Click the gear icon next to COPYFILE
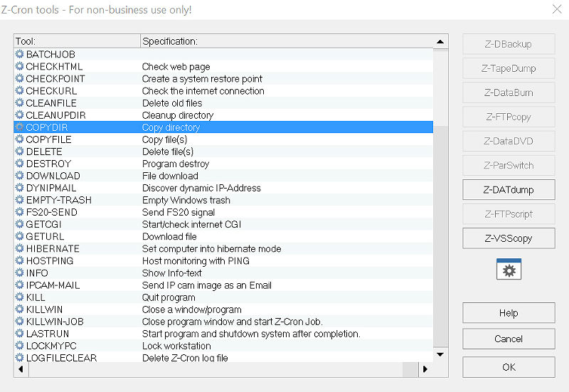Image resolution: width=569 pixels, height=392 pixels. click(20, 139)
